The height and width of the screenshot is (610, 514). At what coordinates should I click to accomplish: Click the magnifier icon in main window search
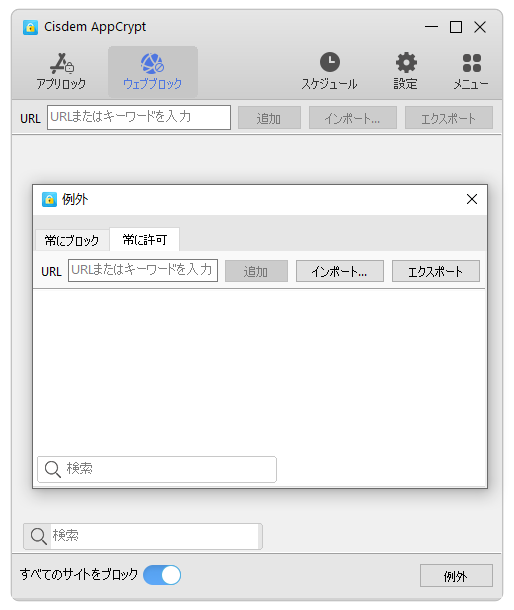pyautogui.click(x=39, y=536)
